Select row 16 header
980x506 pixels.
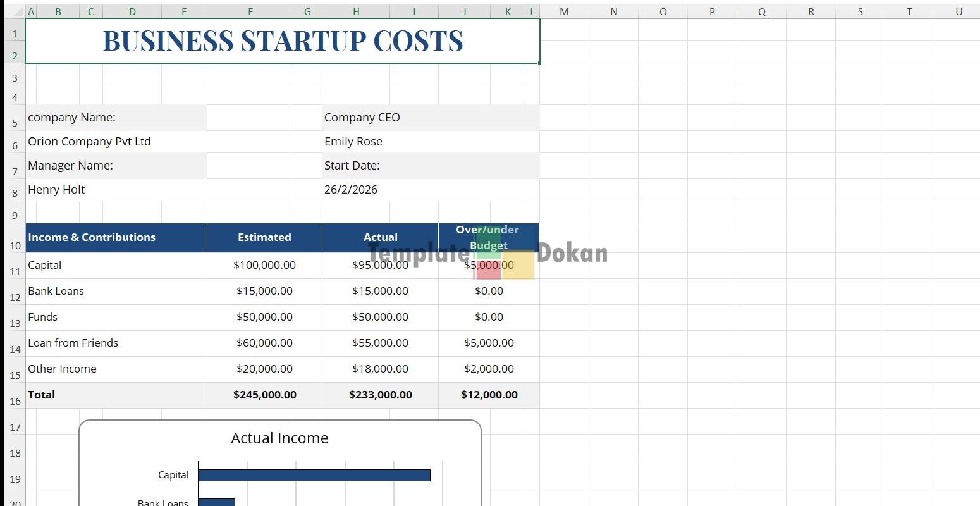click(x=15, y=400)
